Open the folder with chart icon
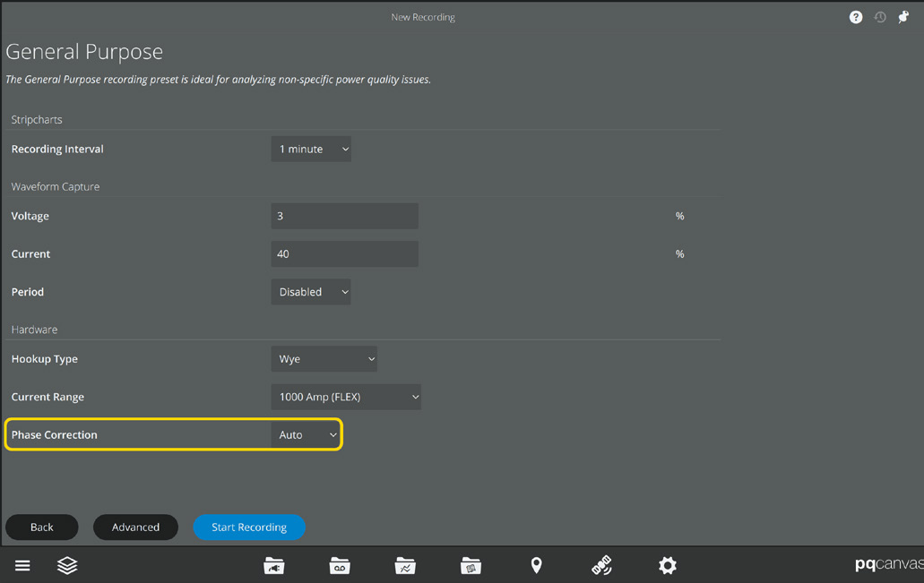Image resolution: width=924 pixels, height=583 pixels. [405, 565]
